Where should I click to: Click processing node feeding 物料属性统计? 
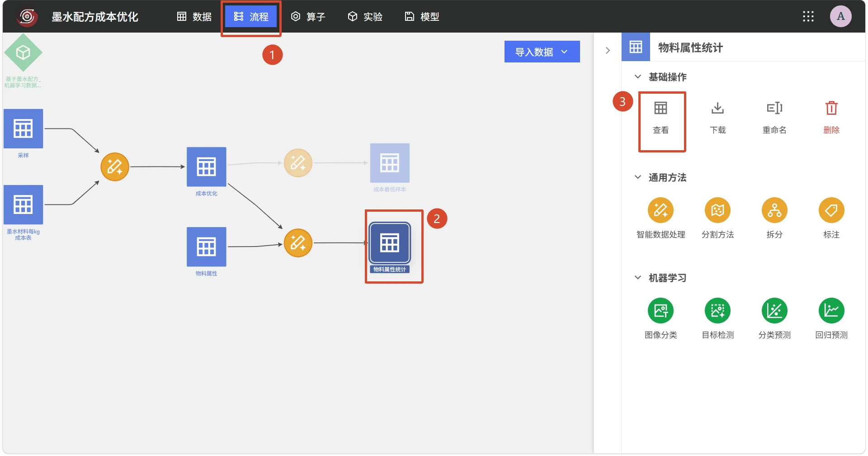coord(298,243)
